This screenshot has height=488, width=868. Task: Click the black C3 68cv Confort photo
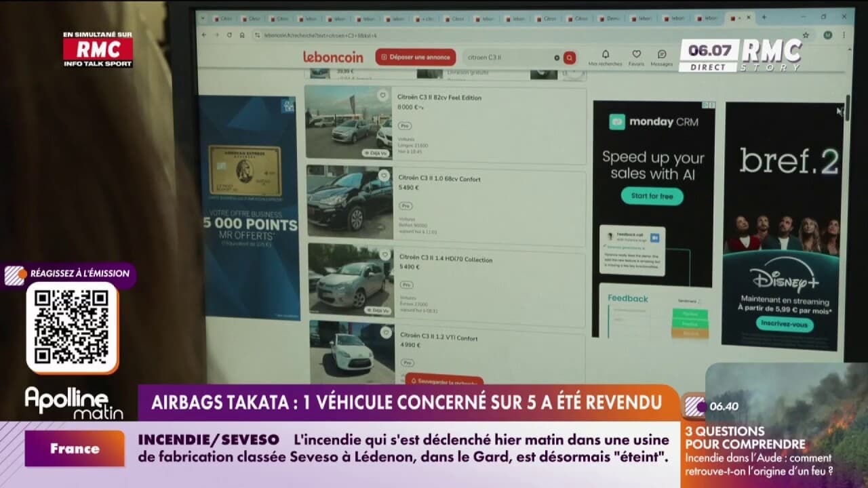pyautogui.click(x=350, y=201)
